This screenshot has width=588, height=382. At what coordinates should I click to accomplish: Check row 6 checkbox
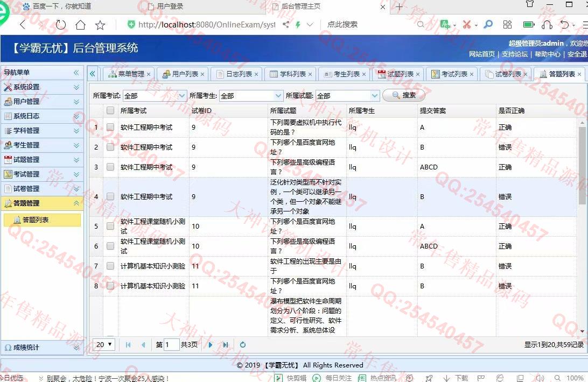[110, 246]
